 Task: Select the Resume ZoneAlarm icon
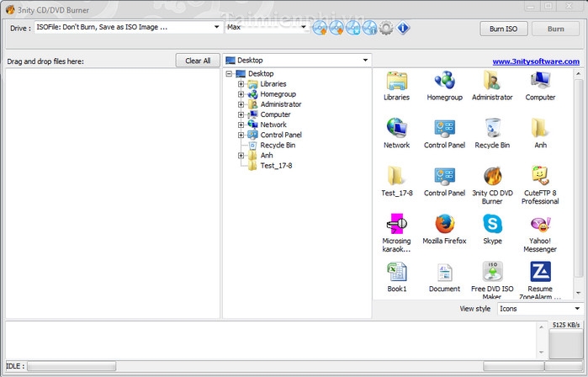(540, 272)
